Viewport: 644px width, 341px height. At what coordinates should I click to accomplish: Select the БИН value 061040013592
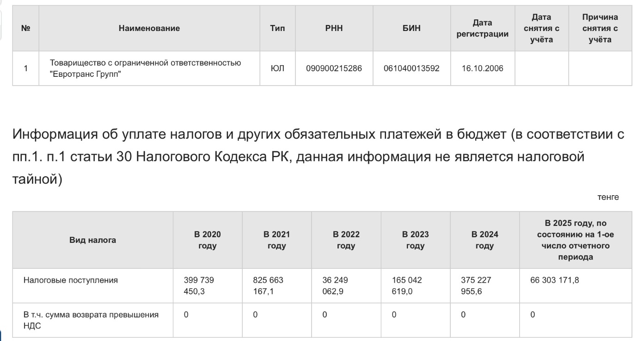pos(411,68)
